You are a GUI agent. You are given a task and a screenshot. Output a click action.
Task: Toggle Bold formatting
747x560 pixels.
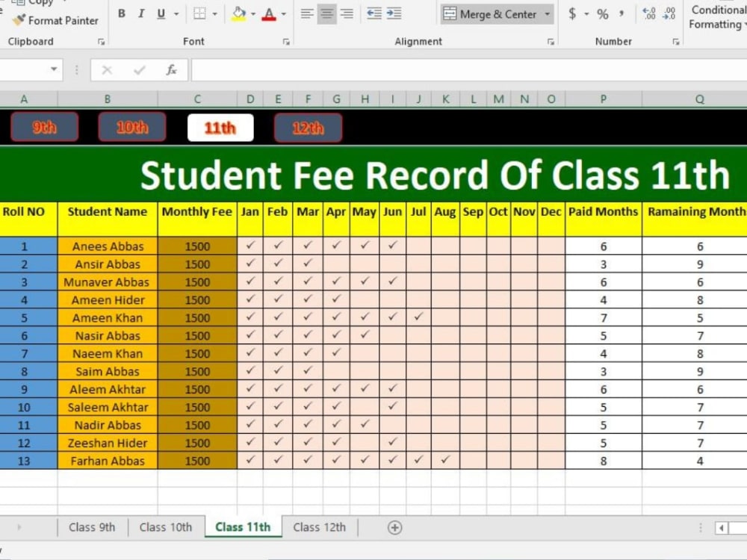click(x=122, y=13)
